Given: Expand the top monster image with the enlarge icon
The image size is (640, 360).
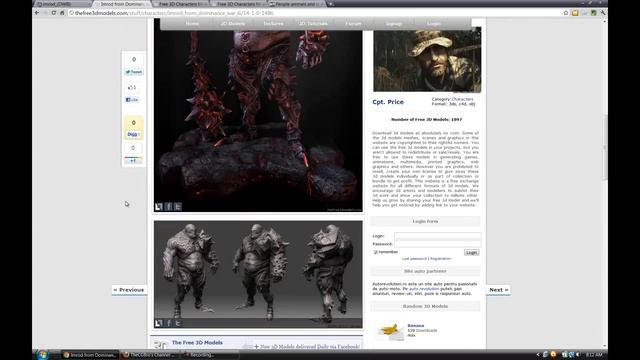Looking at the screenshot, I should pos(159,207).
